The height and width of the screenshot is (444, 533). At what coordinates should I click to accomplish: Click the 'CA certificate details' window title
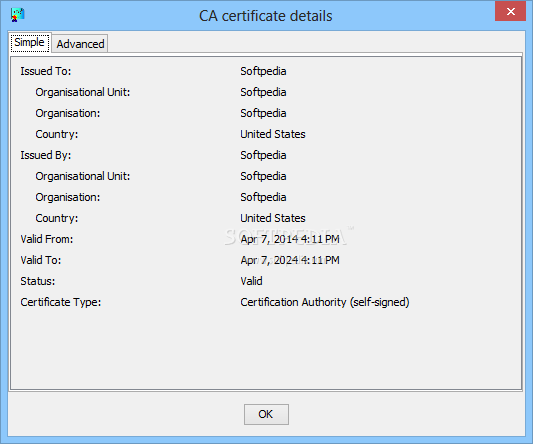(265, 16)
